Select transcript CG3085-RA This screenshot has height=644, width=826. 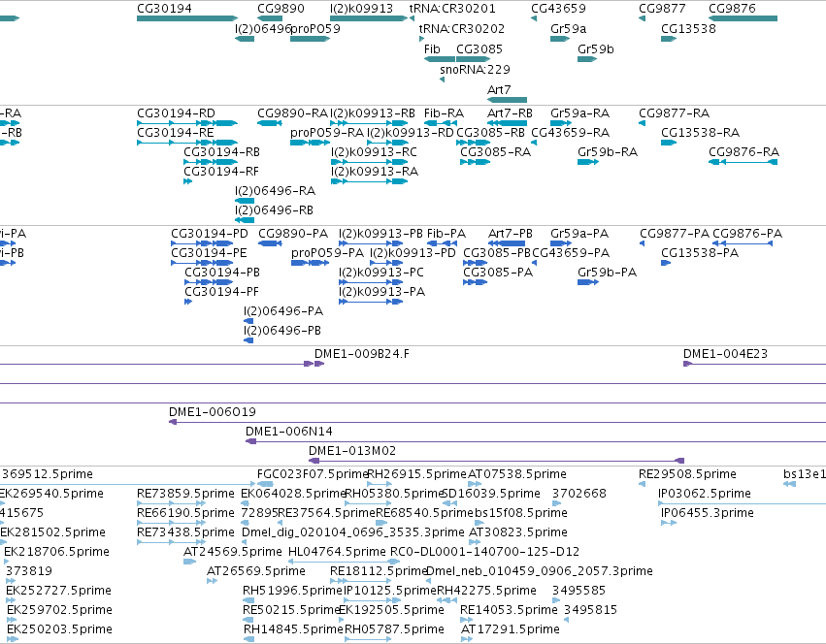476,162
